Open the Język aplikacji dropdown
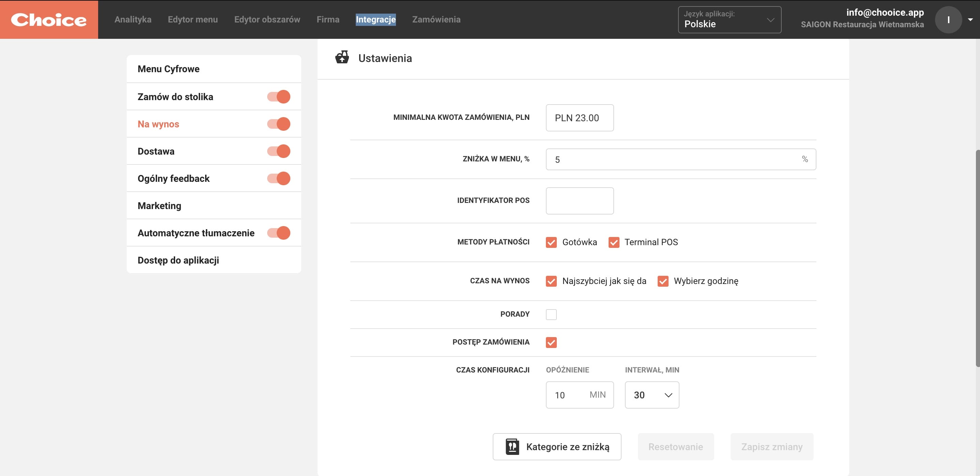 point(729,20)
